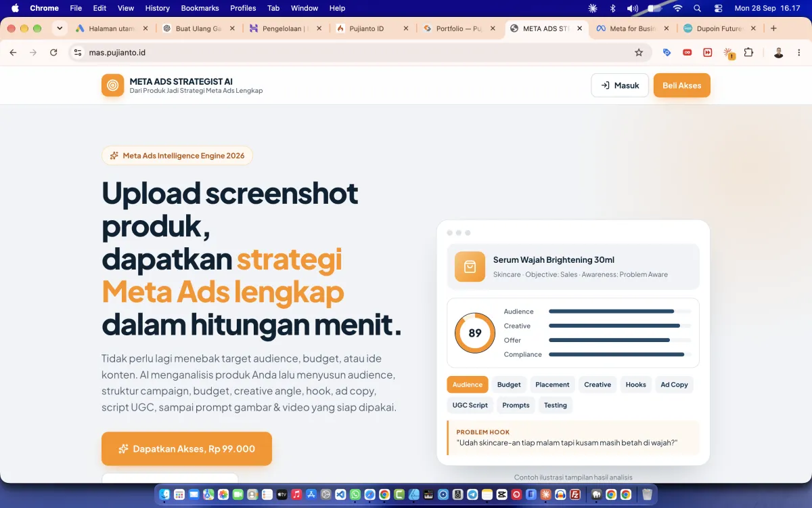Click the Compliance score progress bar
Image resolution: width=812 pixels, height=508 pixels.
(620, 354)
